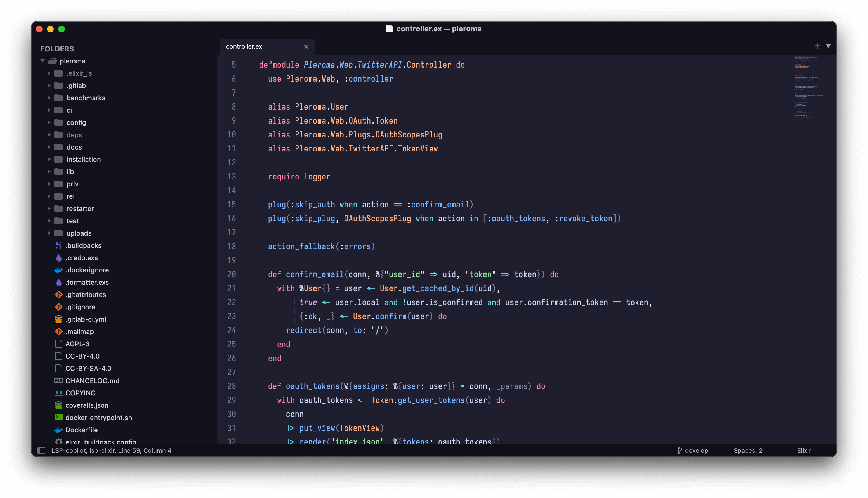Click the git branch icon in status bar
Screen dimensions: 868x498
[x=680, y=450]
